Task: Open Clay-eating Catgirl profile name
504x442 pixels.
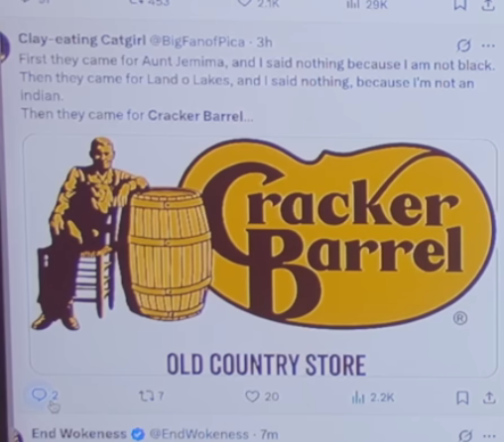Action: click(x=81, y=40)
